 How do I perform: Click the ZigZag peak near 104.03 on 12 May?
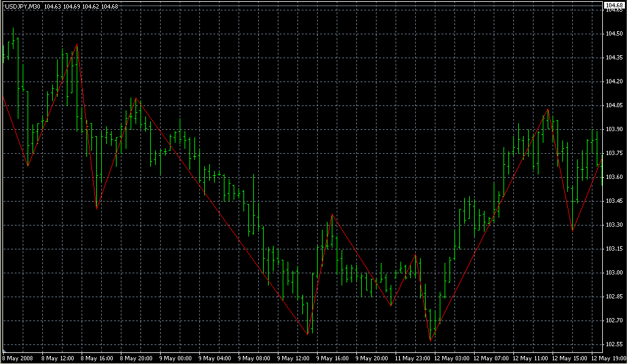(548, 109)
